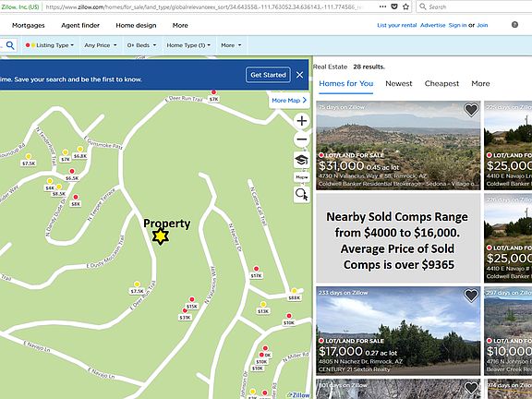Save the $31,000 listing with heart icon

tap(471, 110)
